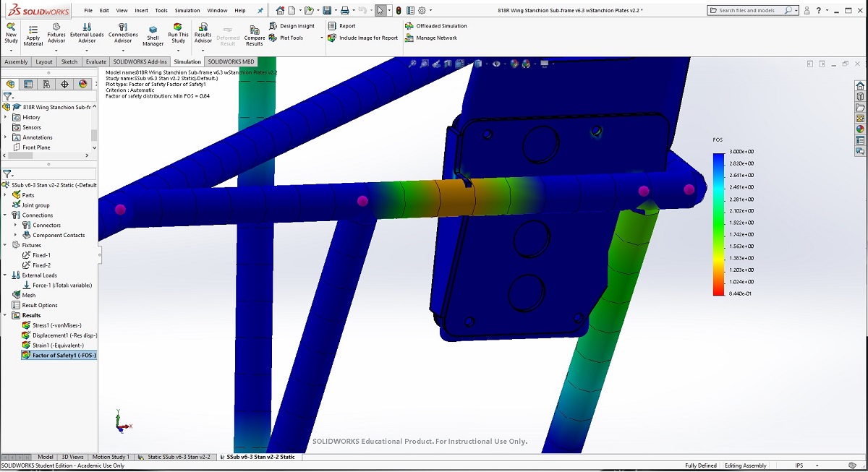Click the Design Insight tool
The height and width of the screenshot is (472, 868).
coord(292,26)
